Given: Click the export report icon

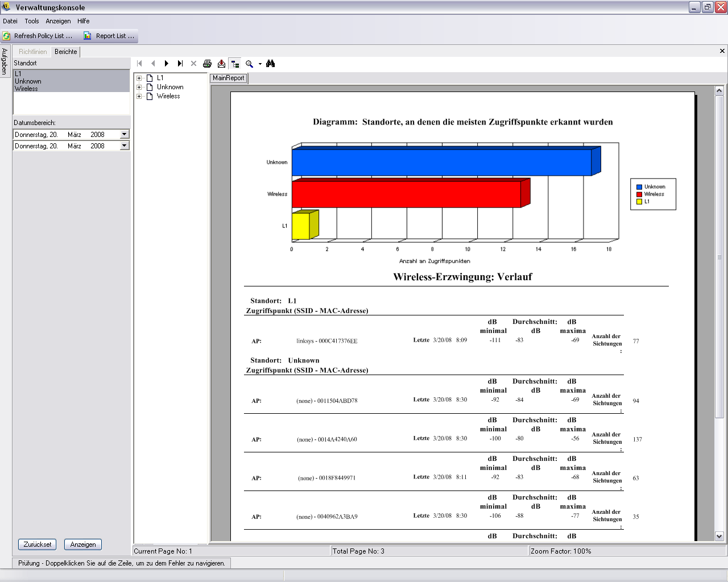Looking at the screenshot, I should coord(221,64).
